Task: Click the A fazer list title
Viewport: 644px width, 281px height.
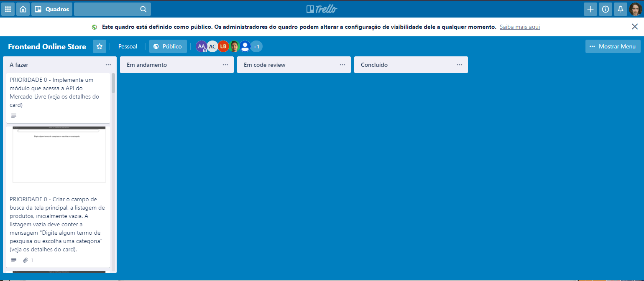Action: coord(19,65)
